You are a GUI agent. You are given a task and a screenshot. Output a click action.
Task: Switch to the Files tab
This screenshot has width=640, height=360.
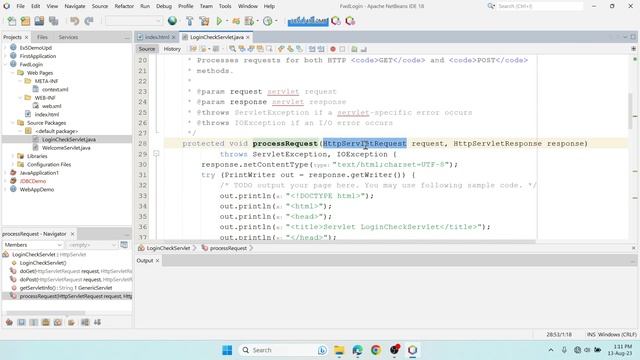(42, 37)
